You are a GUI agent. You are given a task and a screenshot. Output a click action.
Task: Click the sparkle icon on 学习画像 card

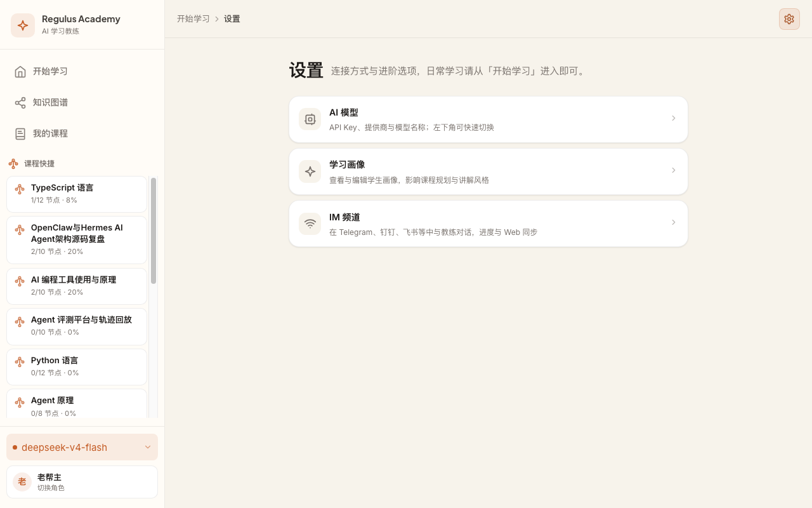[310, 171]
